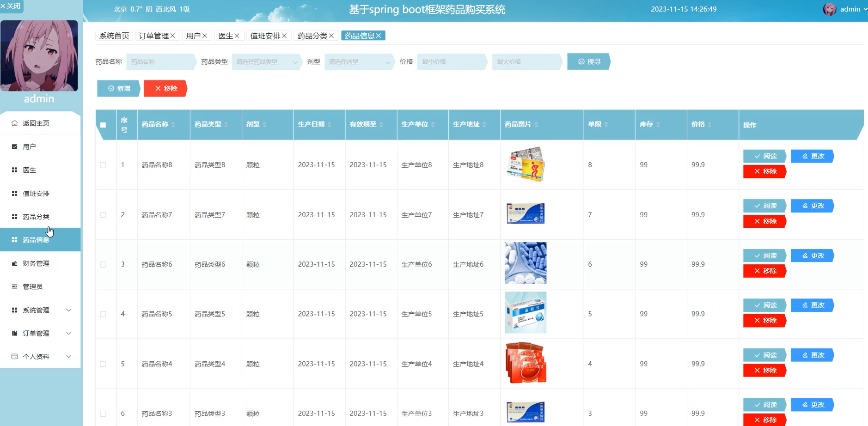Click the home icon beside 返回主页
Screen dimensions: 868x426
coord(14,123)
